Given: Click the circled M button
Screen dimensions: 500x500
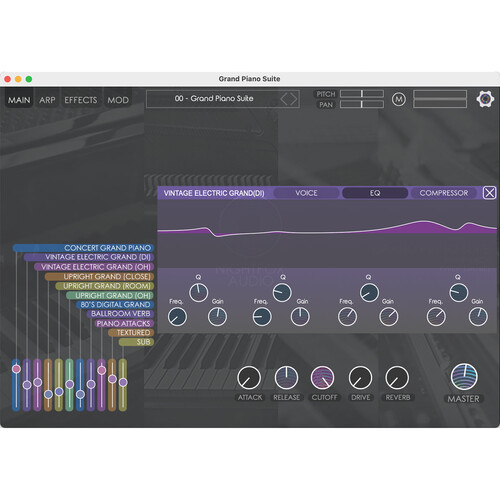Looking at the screenshot, I should (x=399, y=99).
